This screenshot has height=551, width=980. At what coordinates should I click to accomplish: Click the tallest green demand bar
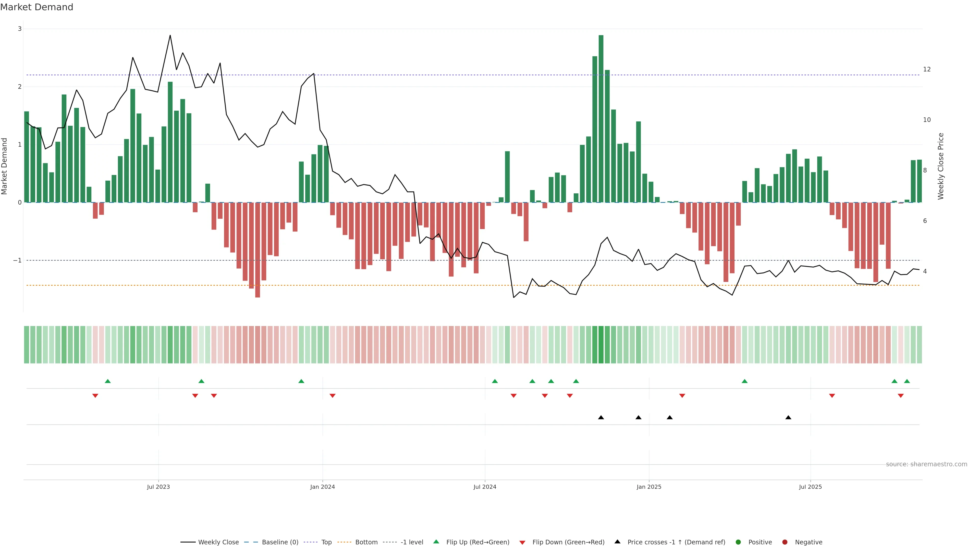tap(601, 119)
